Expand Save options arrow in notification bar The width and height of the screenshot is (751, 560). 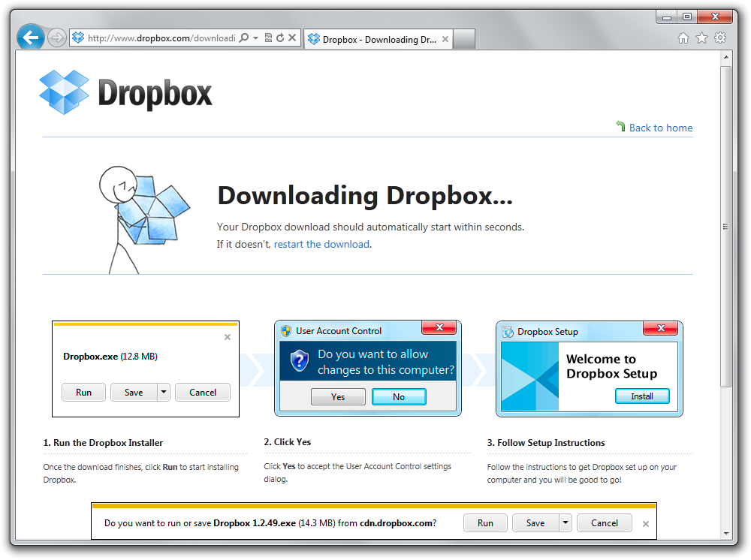[566, 522]
